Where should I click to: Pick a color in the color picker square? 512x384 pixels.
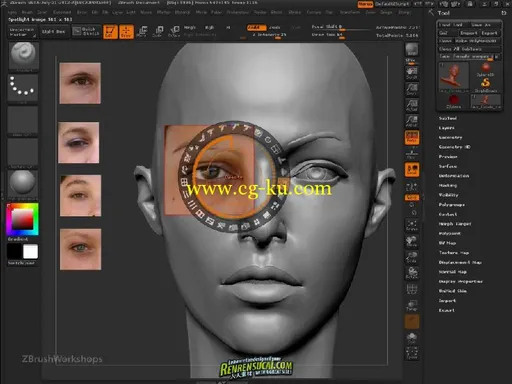pos(22,220)
